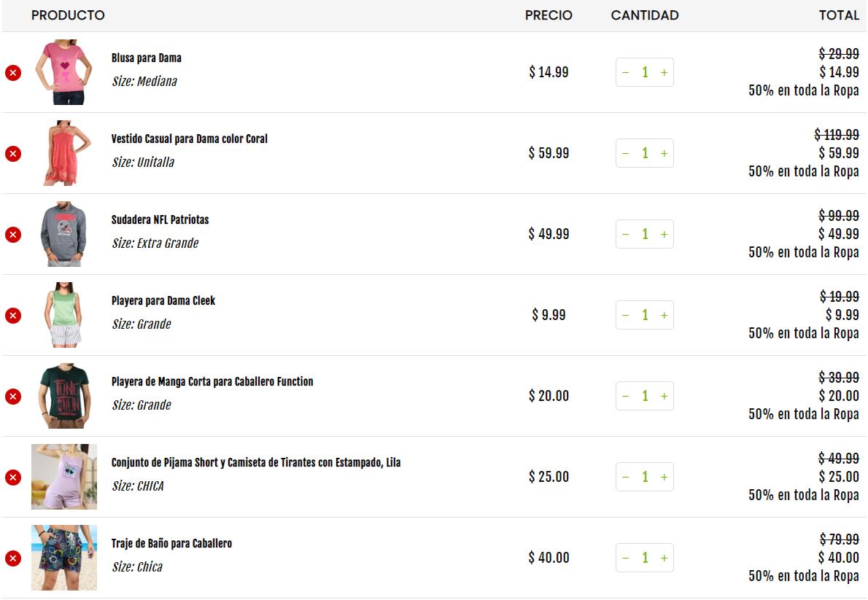Viewport: 868px width, 600px height.
Task: Increase quantity of Blusa para Dama
Action: [664, 72]
